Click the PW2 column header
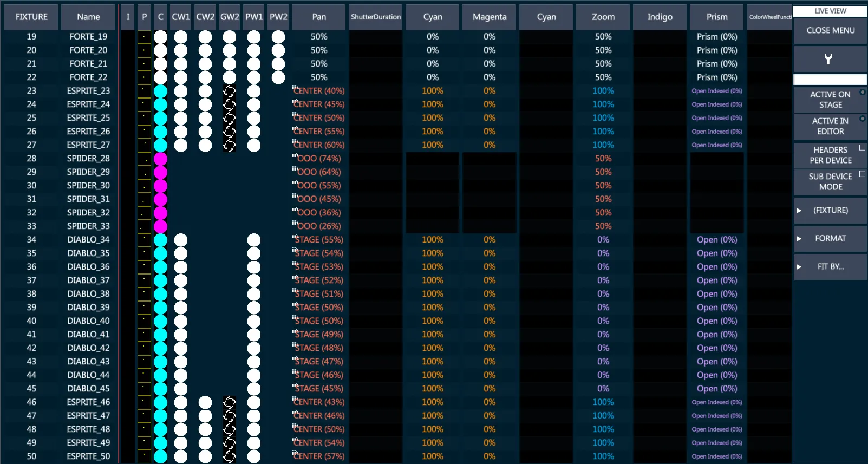Viewport: 868px width, 464px height. tap(278, 17)
